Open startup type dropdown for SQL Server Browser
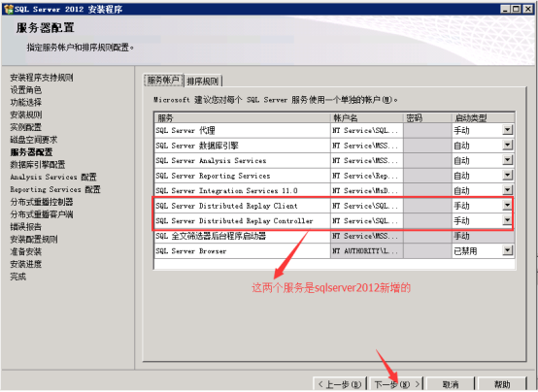 point(508,250)
